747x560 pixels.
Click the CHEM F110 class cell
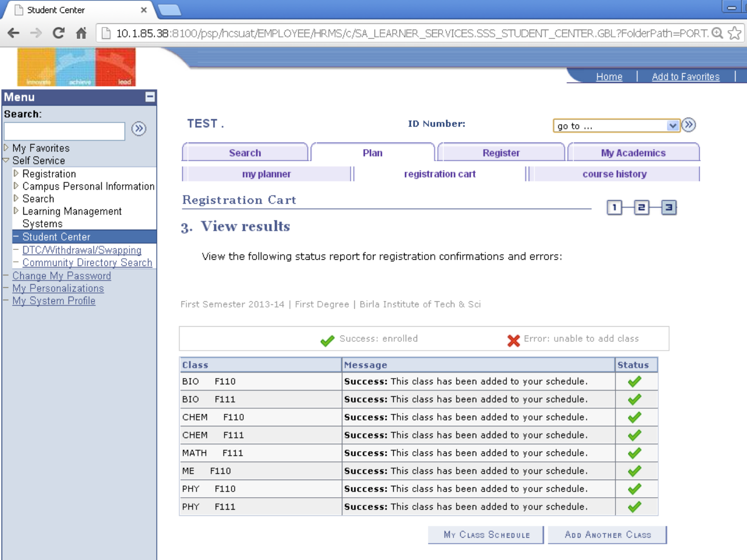click(x=260, y=417)
